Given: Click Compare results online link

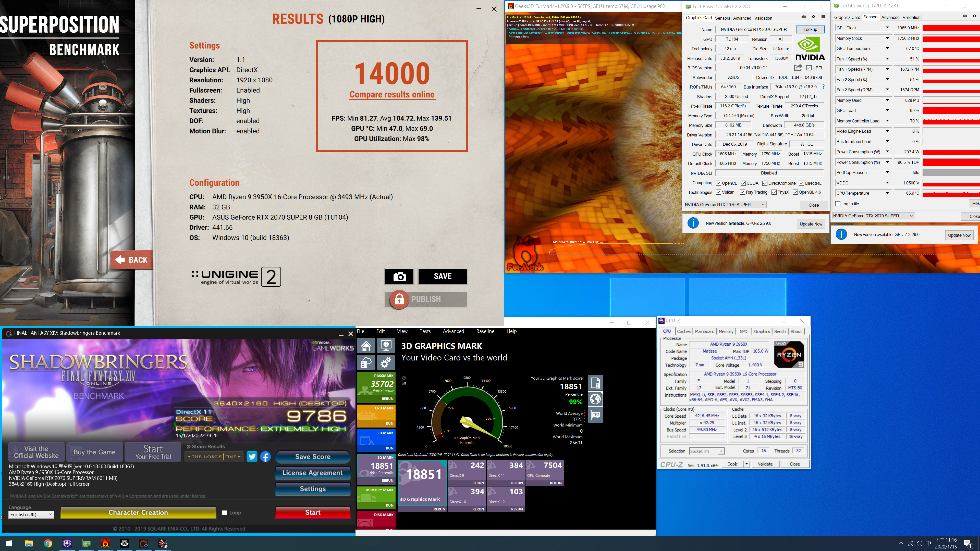Looking at the screenshot, I should point(392,94).
